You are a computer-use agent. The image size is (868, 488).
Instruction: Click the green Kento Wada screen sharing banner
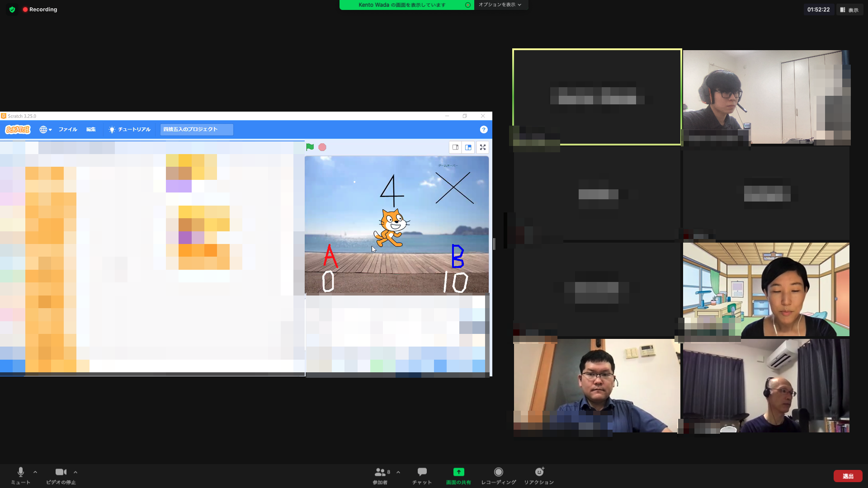click(406, 5)
